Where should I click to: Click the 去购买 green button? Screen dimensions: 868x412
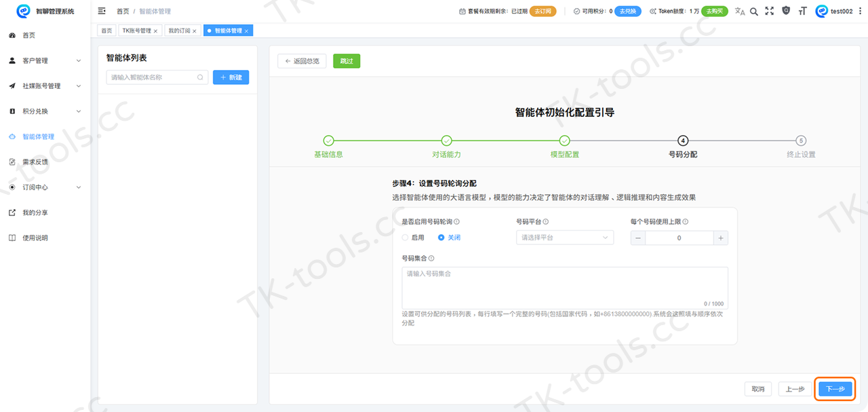(x=715, y=11)
